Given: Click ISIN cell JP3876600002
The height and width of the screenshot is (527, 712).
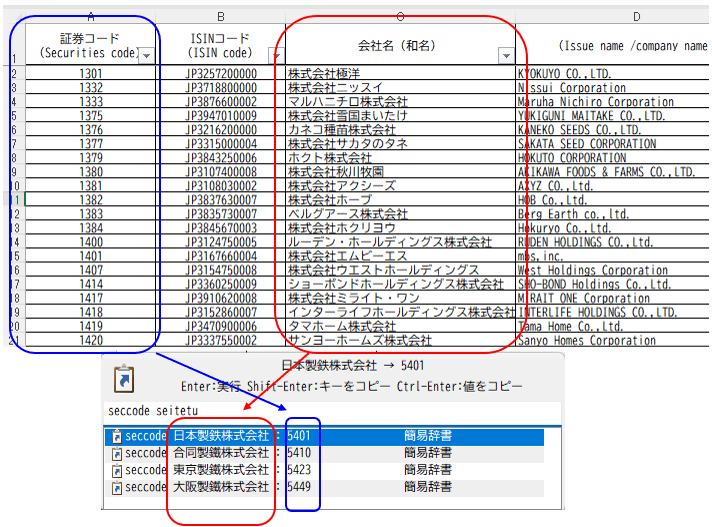Looking at the screenshot, I should (221, 102).
